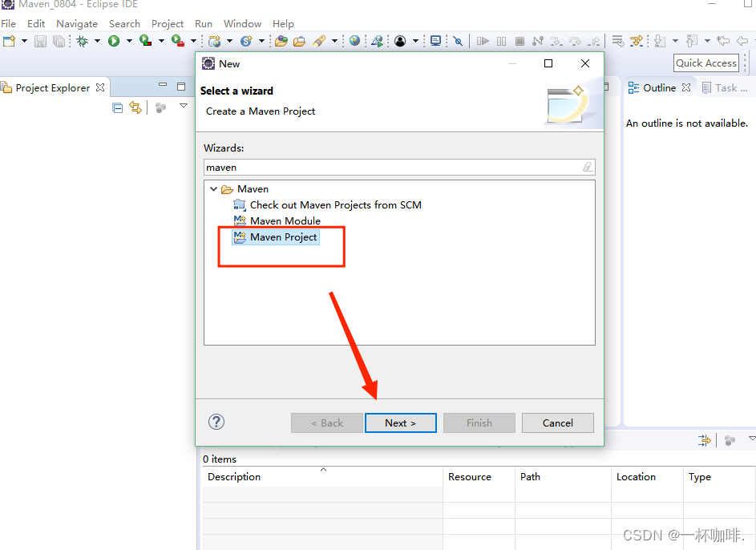
Task: Click the Previous Annotation icon
Action: pyautogui.click(x=692, y=41)
